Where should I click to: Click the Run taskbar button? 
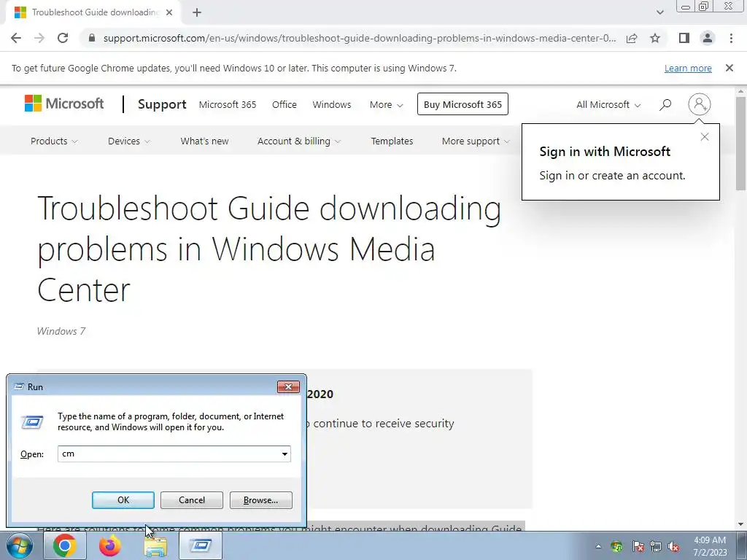(201, 545)
